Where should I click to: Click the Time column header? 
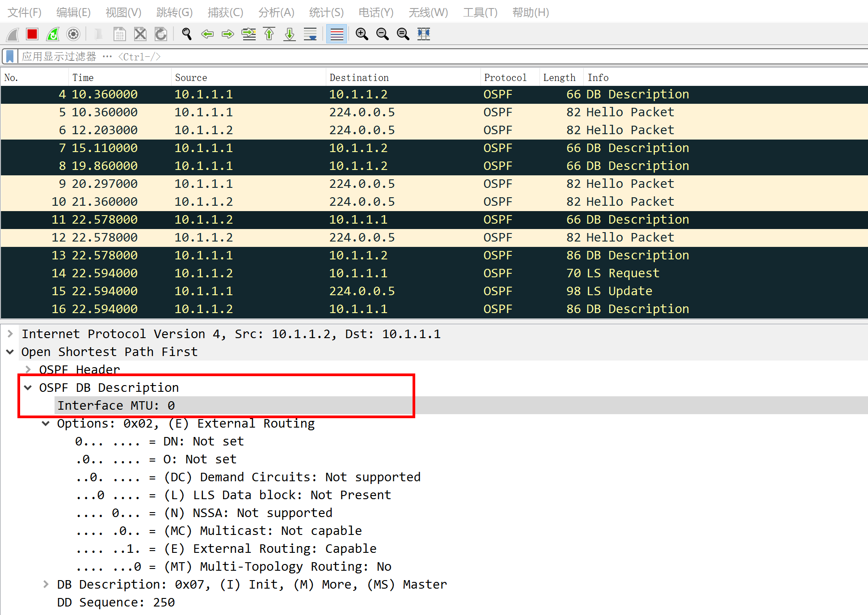coord(83,77)
